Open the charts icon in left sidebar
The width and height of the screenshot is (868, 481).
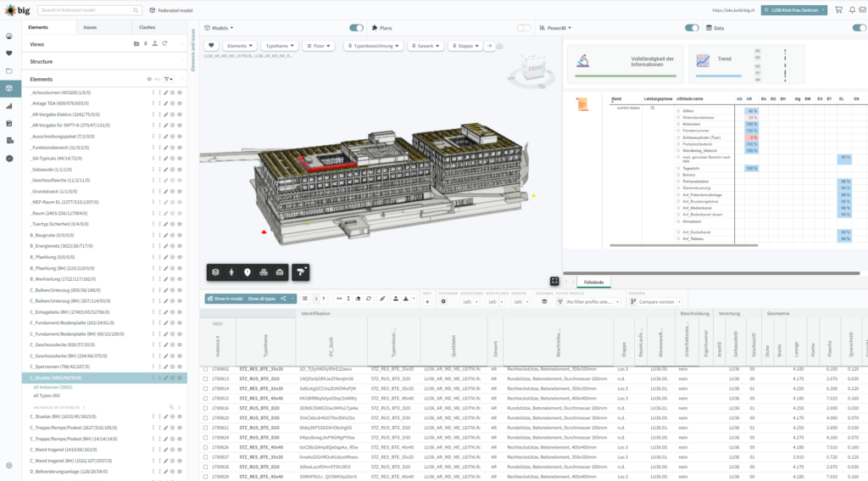(x=9, y=106)
